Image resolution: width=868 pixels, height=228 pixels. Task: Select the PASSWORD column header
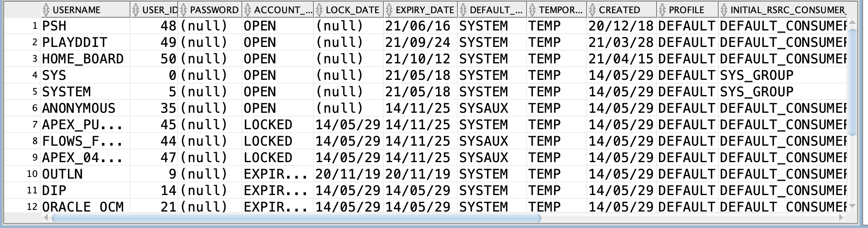click(210, 9)
